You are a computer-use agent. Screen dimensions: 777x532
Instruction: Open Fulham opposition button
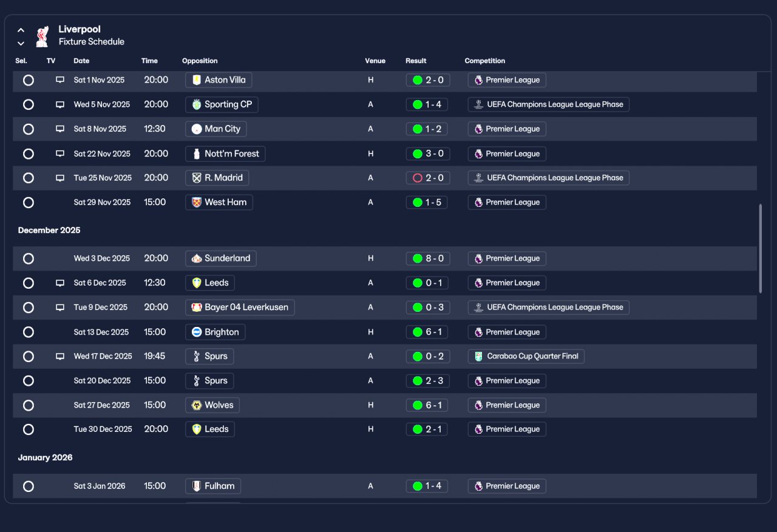(x=213, y=486)
